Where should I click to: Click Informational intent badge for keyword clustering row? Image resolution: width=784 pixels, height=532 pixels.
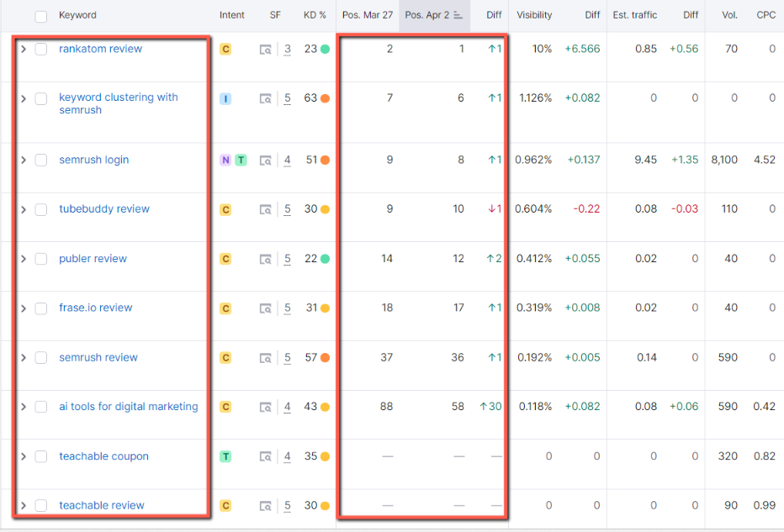coord(225,98)
